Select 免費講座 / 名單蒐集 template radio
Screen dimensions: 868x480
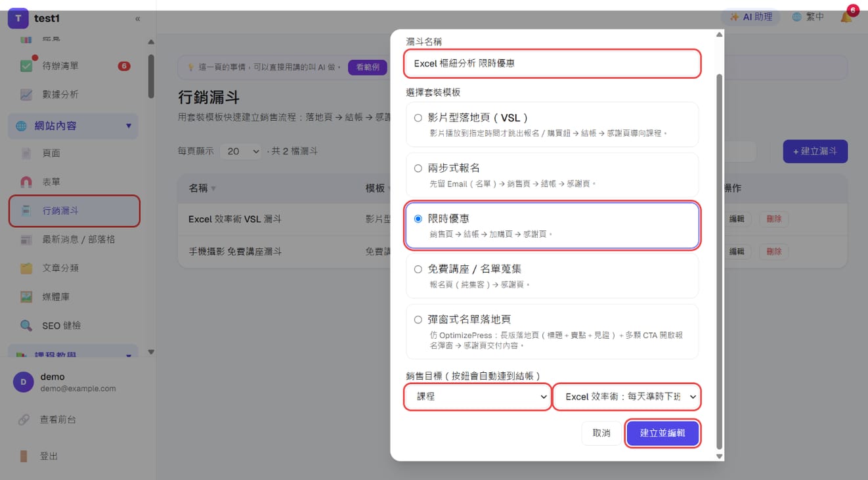pyautogui.click(x=418, y=269)
